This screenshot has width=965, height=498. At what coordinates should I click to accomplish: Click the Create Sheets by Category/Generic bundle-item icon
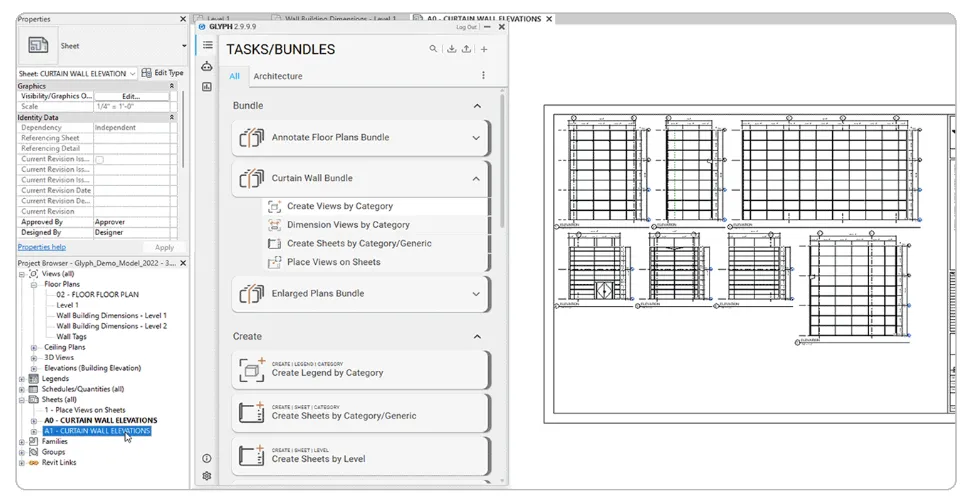click(274, 244)
